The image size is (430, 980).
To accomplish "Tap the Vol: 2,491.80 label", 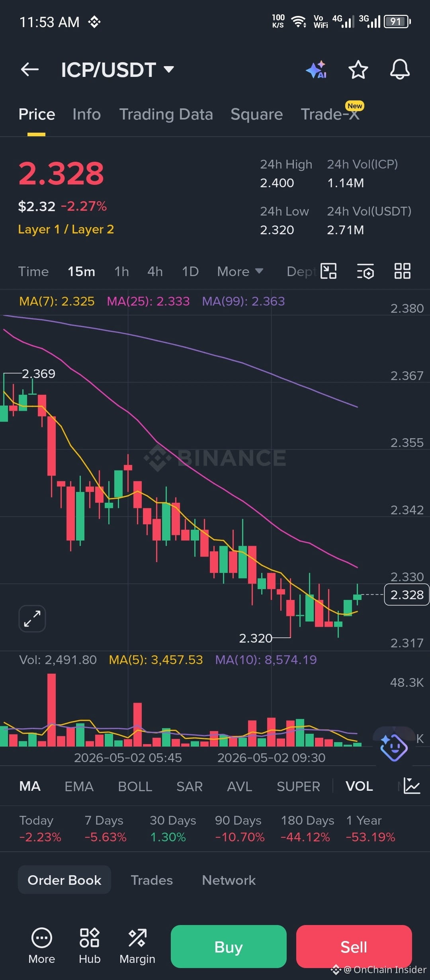I will point(58,660).
